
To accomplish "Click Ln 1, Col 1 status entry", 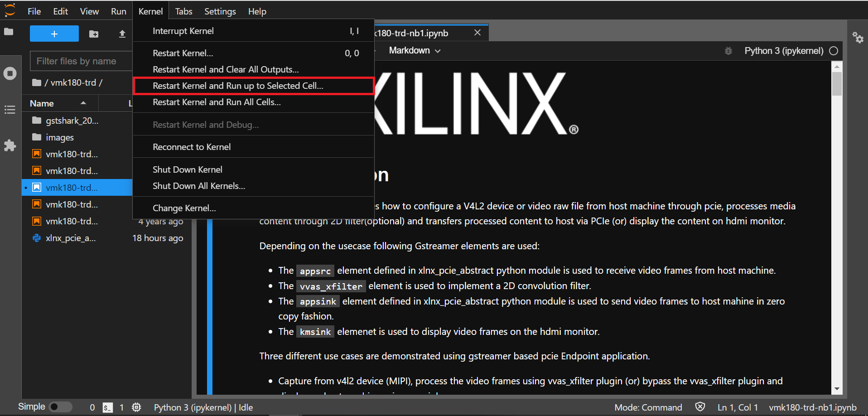I will pyautogui.click(x=738, y=407).
